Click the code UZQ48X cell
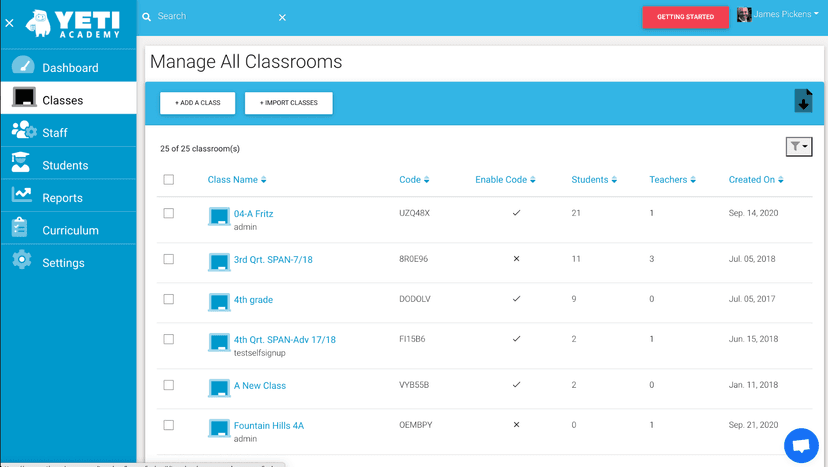828x467 pixels. [x=415, y=213]
